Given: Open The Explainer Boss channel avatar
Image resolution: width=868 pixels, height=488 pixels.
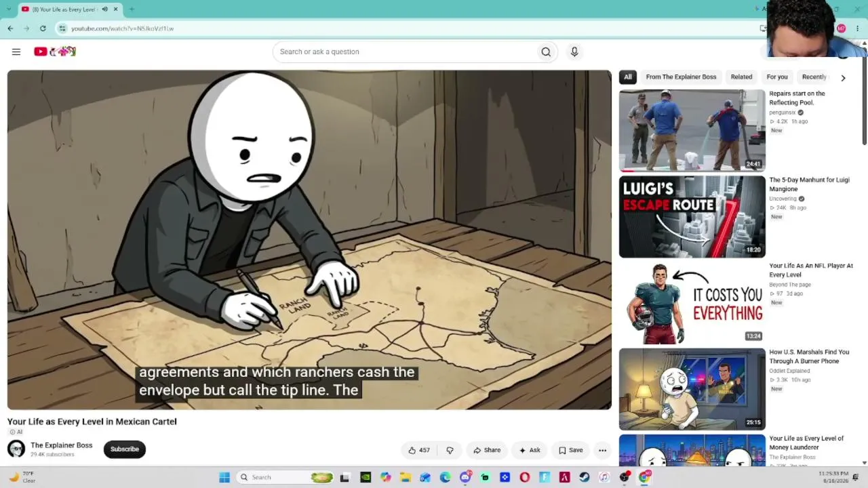Looking at the screenshot, I should coord(16,449).
